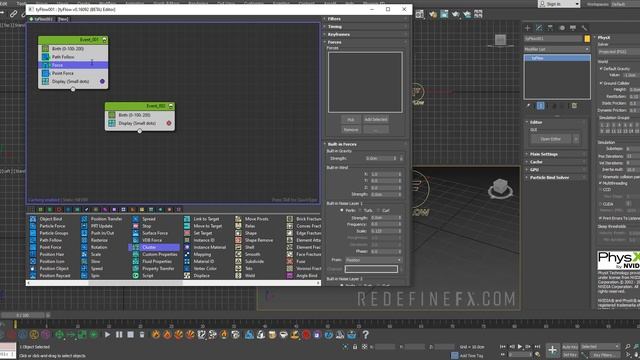Select Point Force operator in Event_001
Image resolution: width=640 pixels, height=360 pixels.
click(73, 73)
